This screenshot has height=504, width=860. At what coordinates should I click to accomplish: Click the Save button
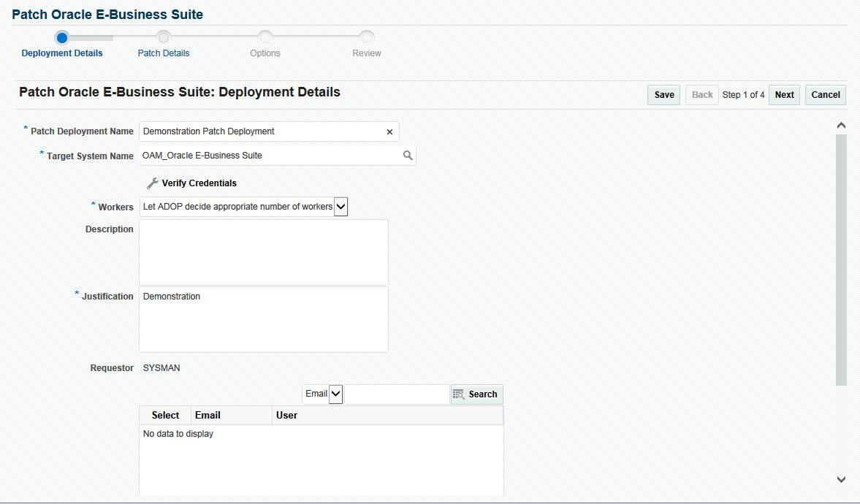click(664, 95)
